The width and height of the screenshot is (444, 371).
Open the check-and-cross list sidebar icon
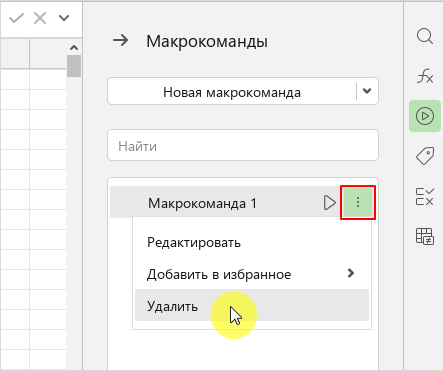(425, 197)
